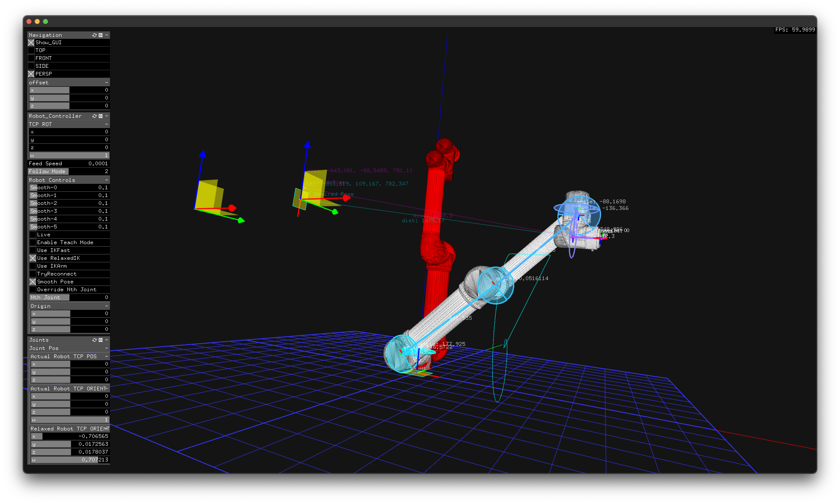Click the TryReconnect button
840x504 pixels.
click(57, 274)
